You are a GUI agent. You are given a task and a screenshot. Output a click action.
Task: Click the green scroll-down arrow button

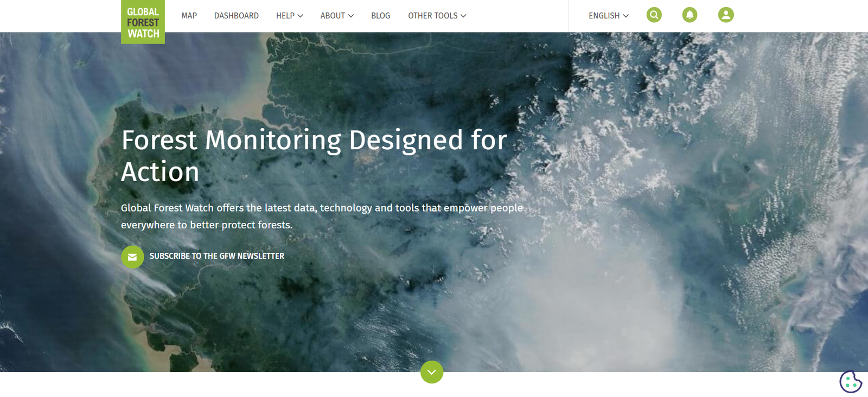pos(432,372)
